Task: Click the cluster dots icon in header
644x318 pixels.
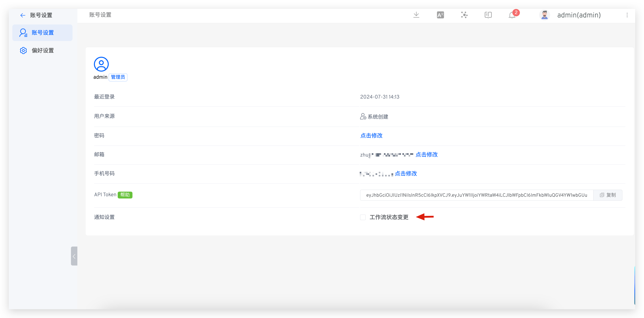Action: click(464, 15)
